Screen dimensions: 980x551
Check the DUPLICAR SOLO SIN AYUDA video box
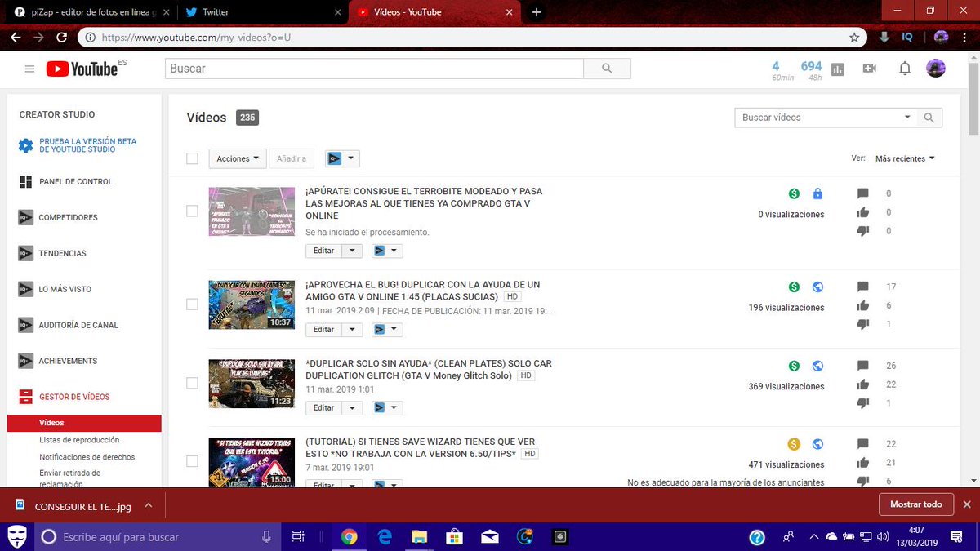click(192, 383)
